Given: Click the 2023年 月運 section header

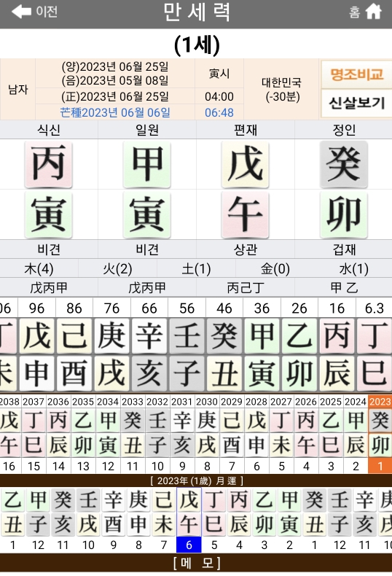Looking at the screenshot, I should click(196, 480).
